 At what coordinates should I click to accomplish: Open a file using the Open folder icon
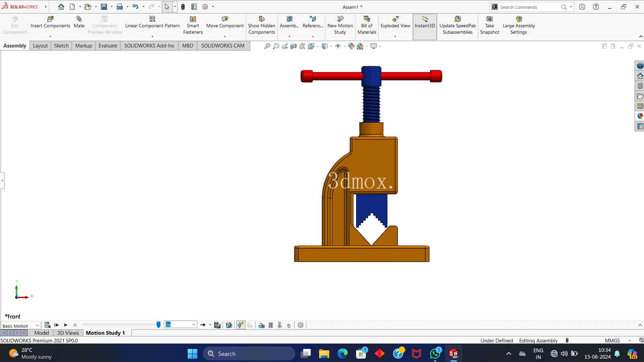(88, 7)
